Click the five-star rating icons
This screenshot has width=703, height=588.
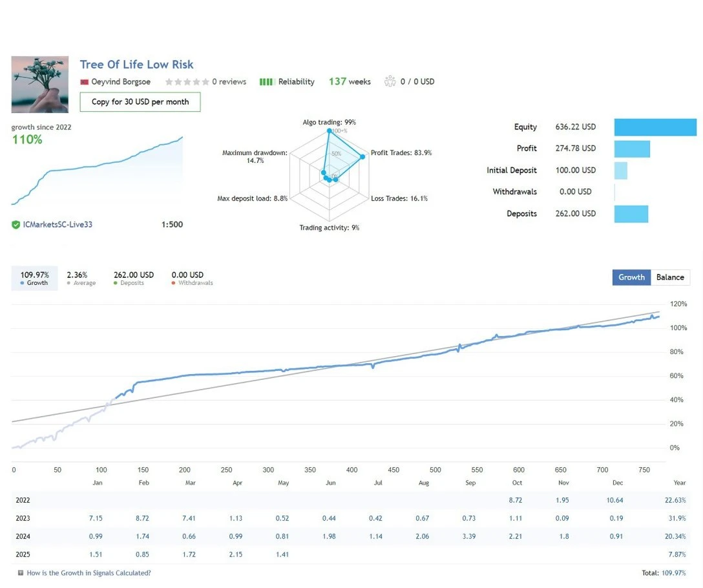pos(187,82)
